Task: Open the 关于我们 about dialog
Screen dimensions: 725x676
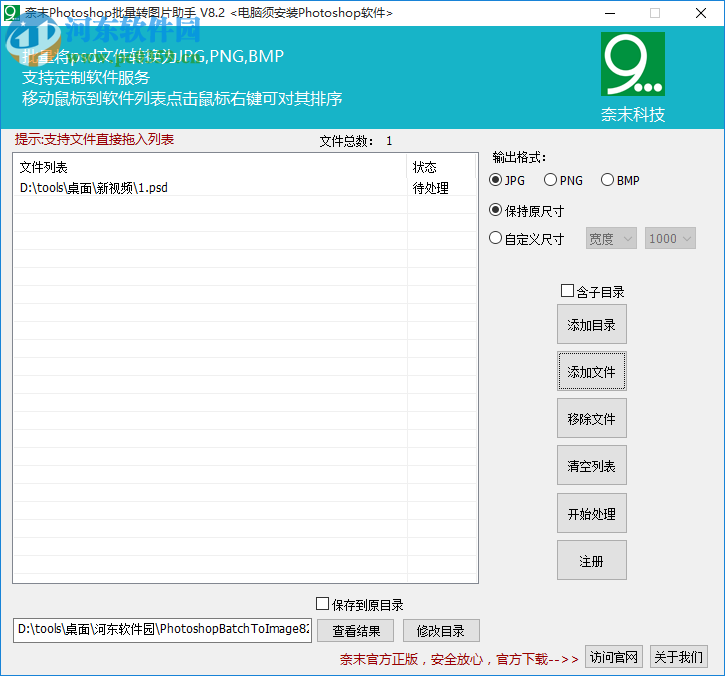Action: (x=679, y=657)
